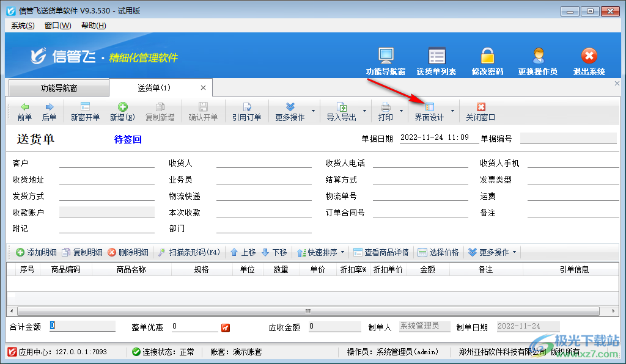
Task: Move detail row down with 下移
Action: 274,252
